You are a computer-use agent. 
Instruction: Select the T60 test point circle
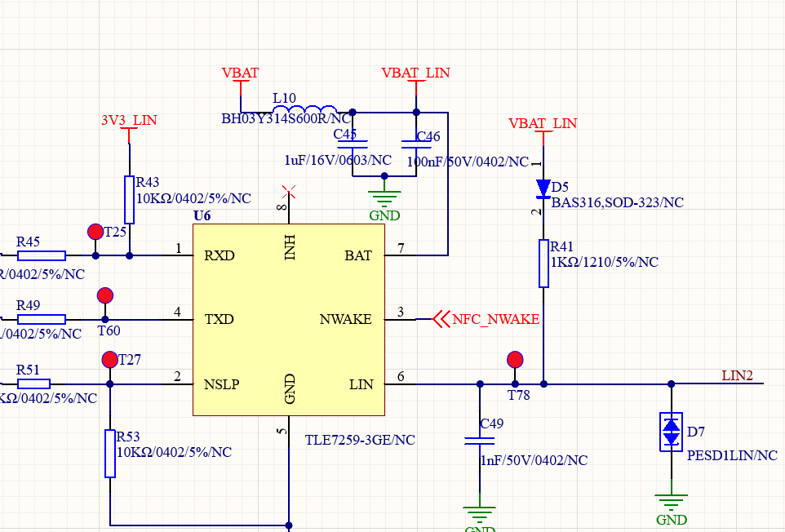coord(104,295)
